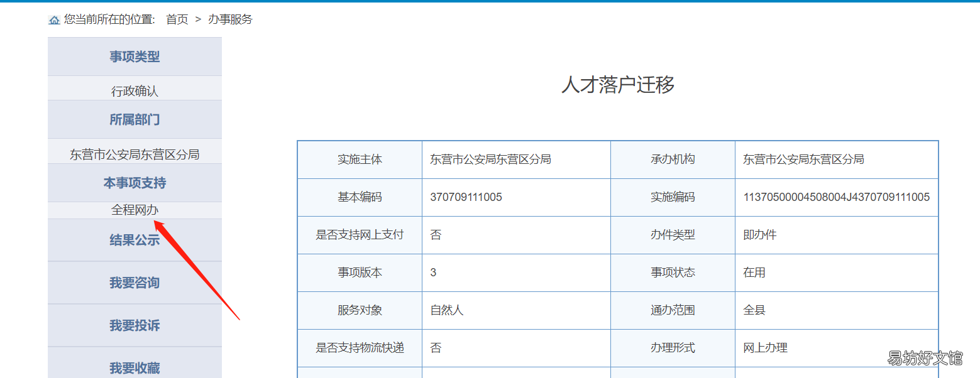This screenshot has width=980, height=378.
Task: Click 东营市公安局东营区分局 in the sidebar
Action: click(x=135, y=154)
